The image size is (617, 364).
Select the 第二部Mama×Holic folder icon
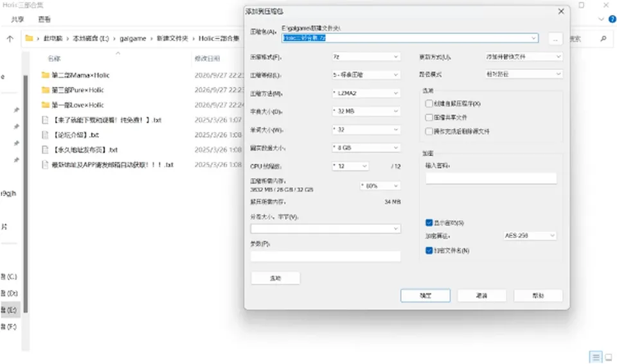45,74
